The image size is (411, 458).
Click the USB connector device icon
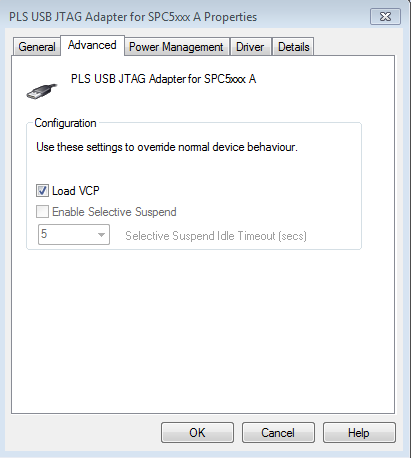42,91
